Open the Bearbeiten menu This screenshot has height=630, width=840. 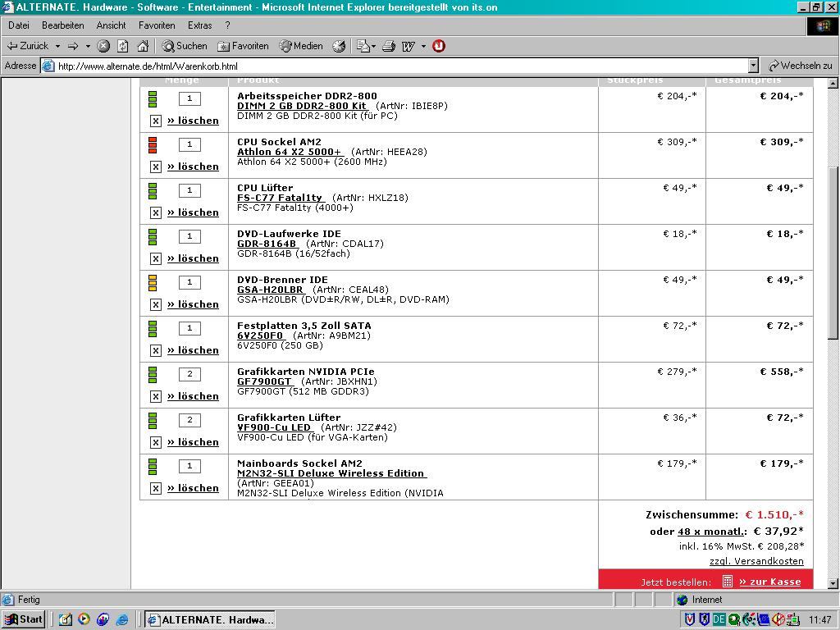(62, 25)
